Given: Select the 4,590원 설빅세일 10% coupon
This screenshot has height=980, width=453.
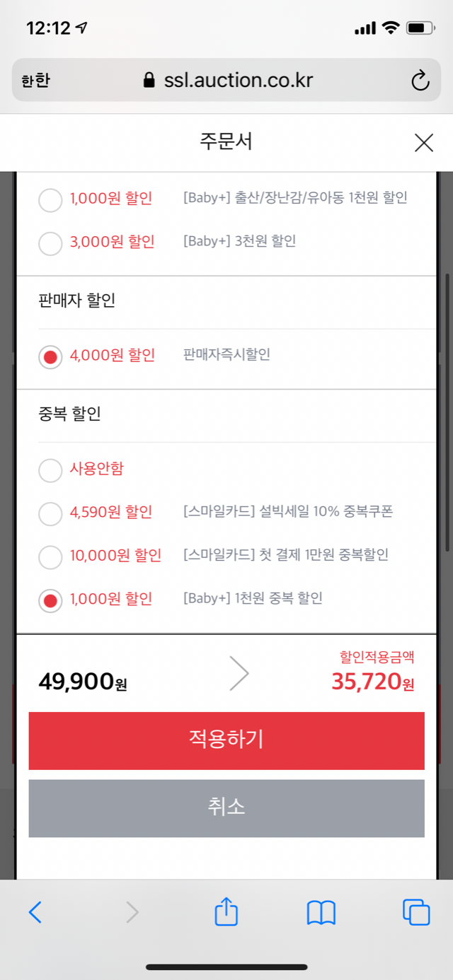Looking at the screenshot, I should pos(50,513).
